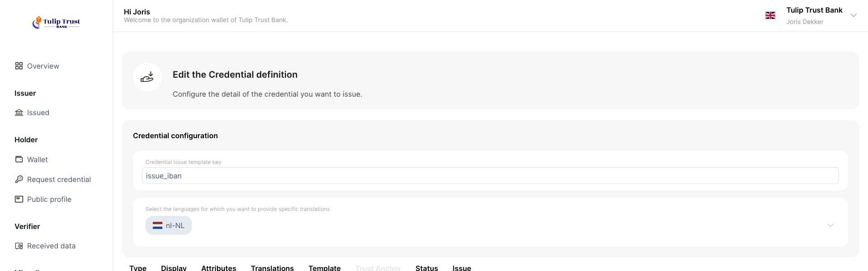Go to the Translations tab

[272, 268]
